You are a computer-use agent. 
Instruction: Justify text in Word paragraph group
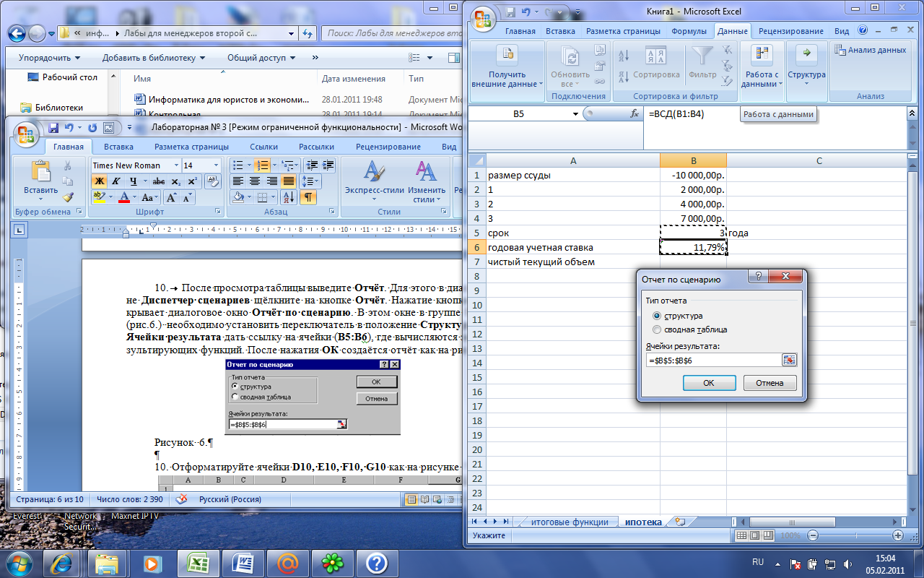(x=288, y=181)
